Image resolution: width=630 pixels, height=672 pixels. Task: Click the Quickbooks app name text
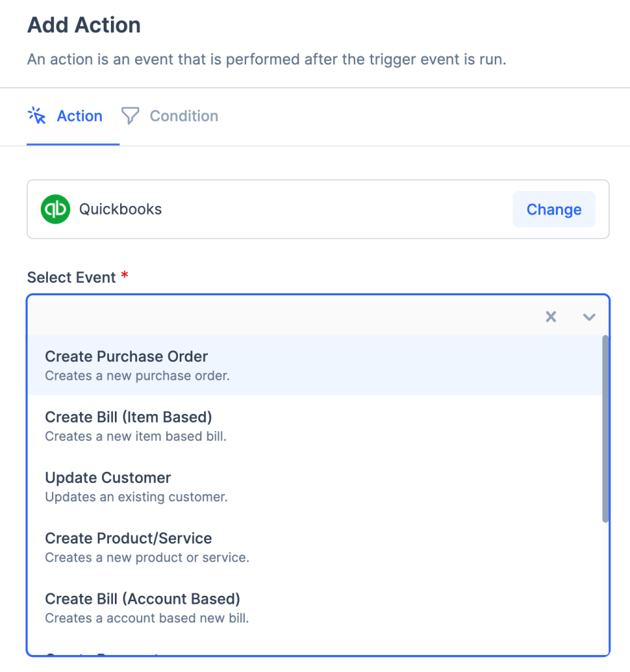(120, 209)
